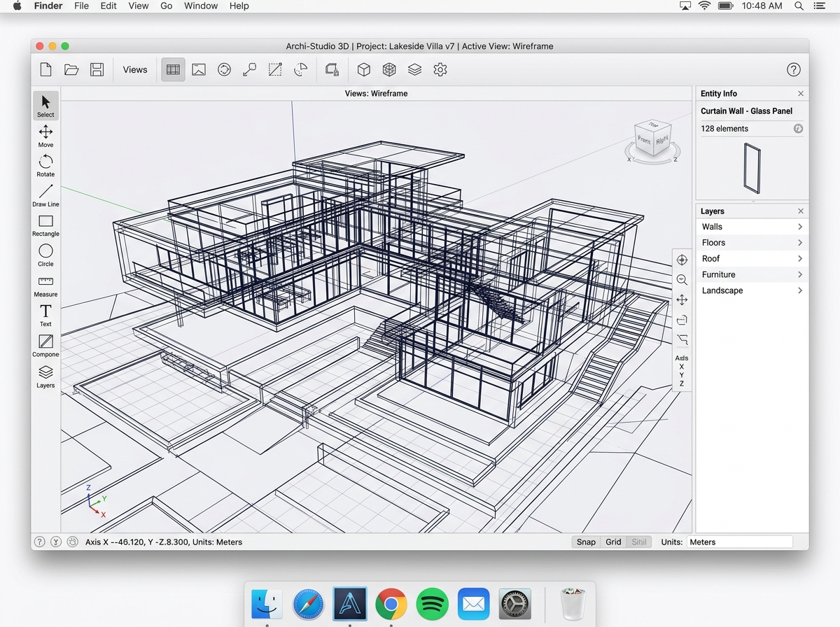840x627 pixels.
Task: Open Spotify from the dock
Action: [432, 603]
